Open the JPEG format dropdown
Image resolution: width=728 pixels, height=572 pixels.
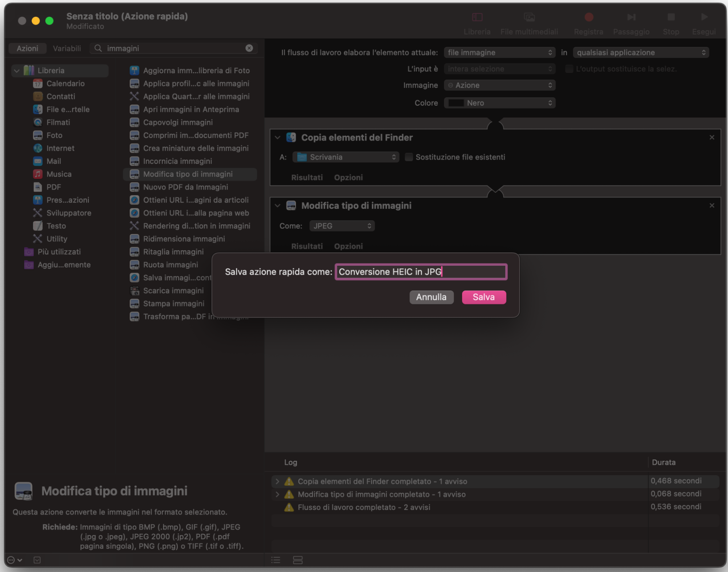[x=342, y=226]
